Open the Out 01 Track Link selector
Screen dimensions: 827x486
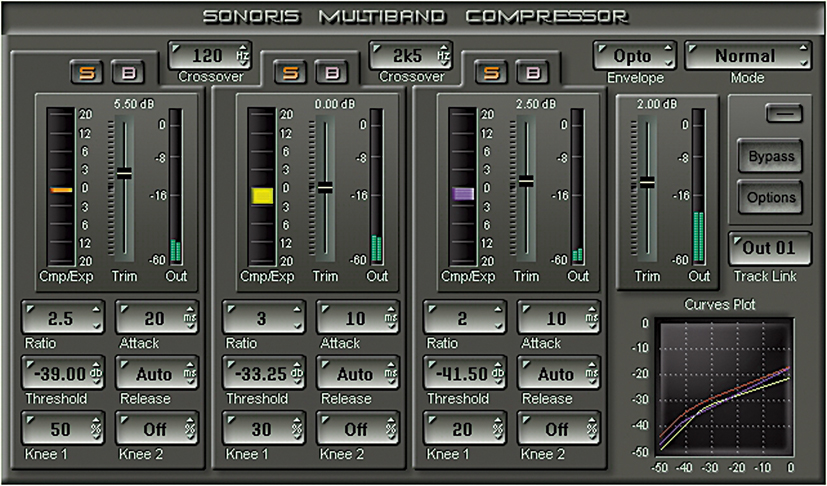pyautogui.click(x=770, y=248)
